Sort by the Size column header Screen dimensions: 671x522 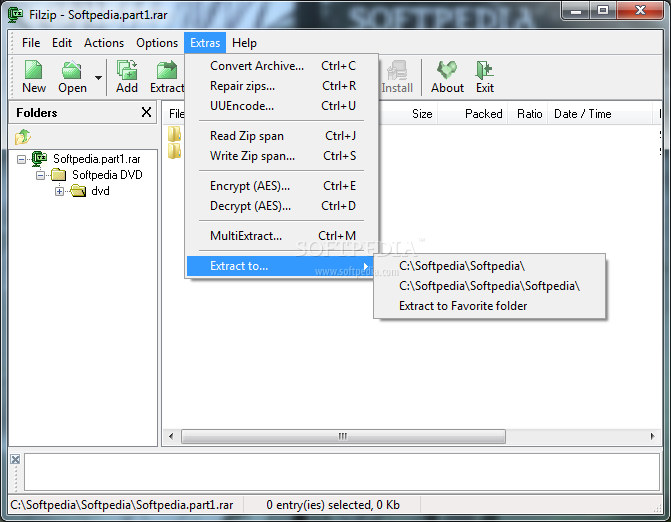pyautogui.click(x=407, y=114)
